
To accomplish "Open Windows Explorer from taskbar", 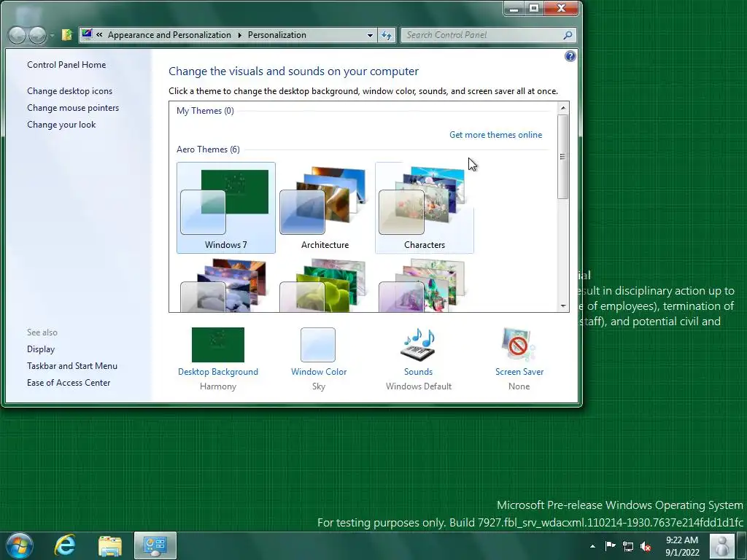I will (x=110, y=546).
